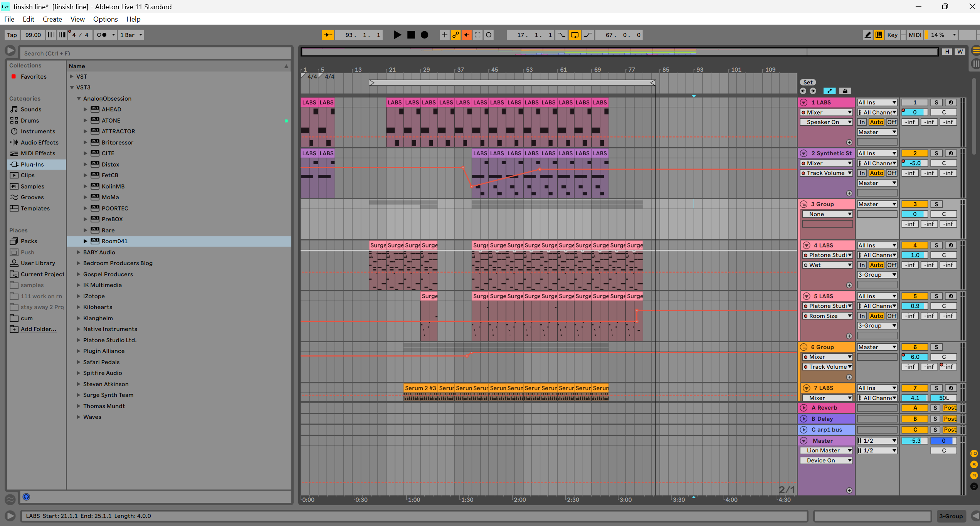The width and height of the screenshot is (980, 526).
Task: Expand the Room041 plug-in entry
Action: (86, 241)
